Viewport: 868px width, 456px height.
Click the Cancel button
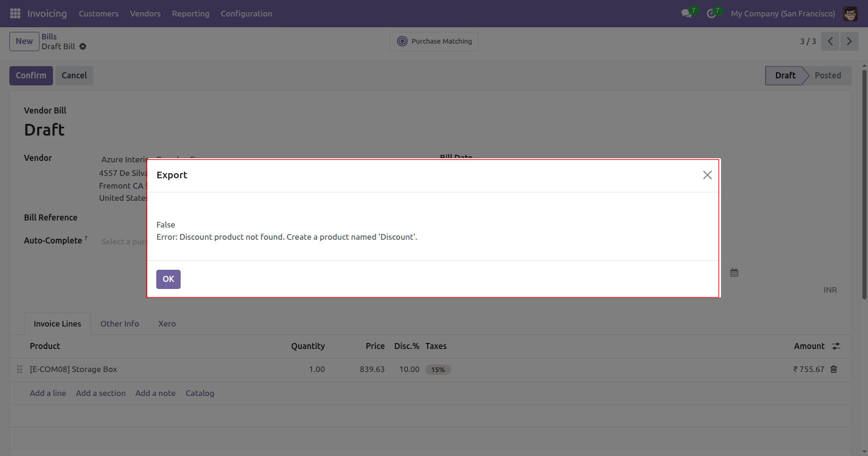pos(74,76)
